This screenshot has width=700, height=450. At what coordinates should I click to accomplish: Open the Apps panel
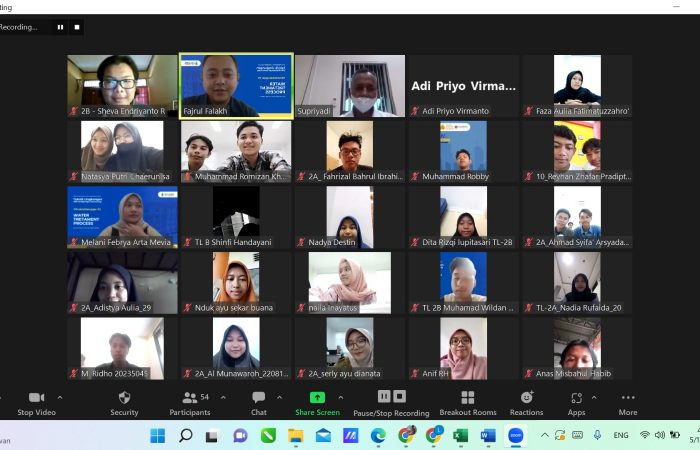point(576,398)
